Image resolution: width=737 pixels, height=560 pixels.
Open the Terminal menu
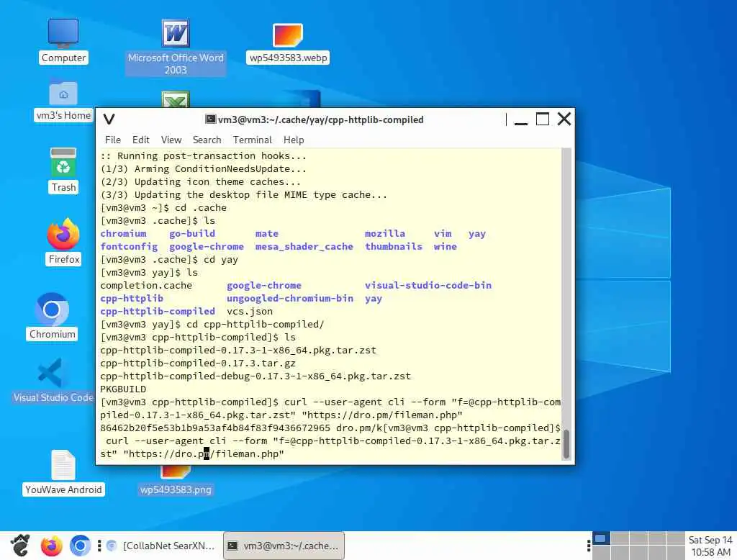pos(253,140)
